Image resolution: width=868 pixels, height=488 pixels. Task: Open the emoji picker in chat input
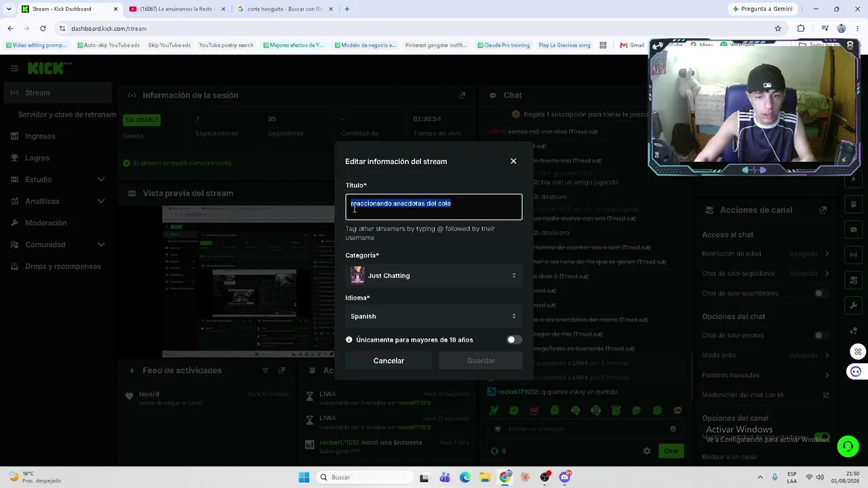[x=673, y=429]
